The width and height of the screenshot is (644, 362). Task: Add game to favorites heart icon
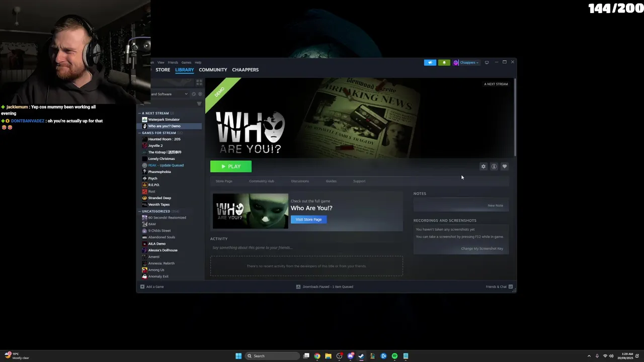pyautogui.click(x=505, y=166)
